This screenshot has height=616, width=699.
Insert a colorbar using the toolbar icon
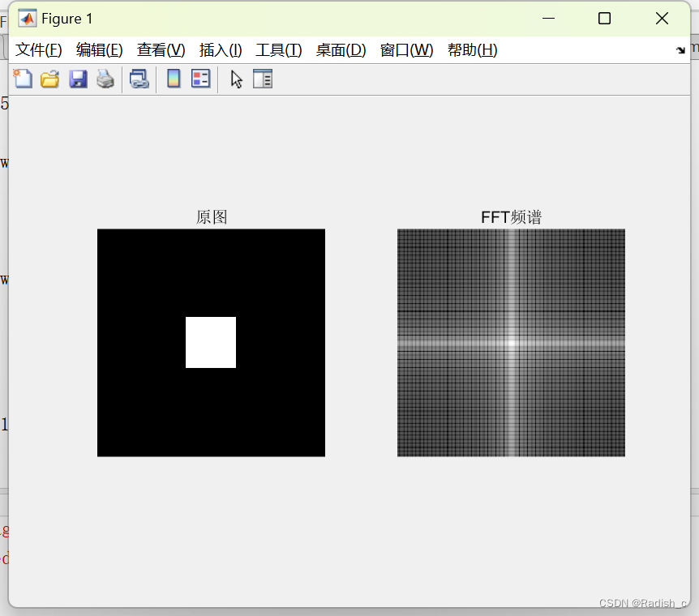coord(174,79)
